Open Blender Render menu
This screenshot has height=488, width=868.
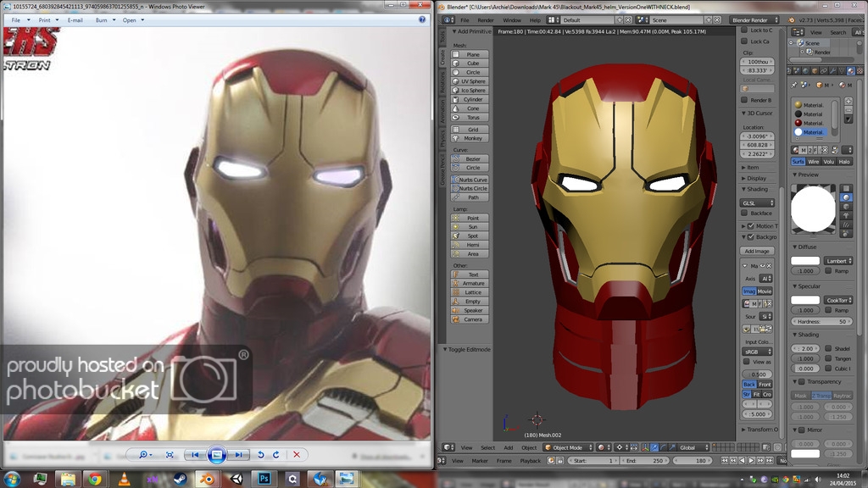coord(486,20)
